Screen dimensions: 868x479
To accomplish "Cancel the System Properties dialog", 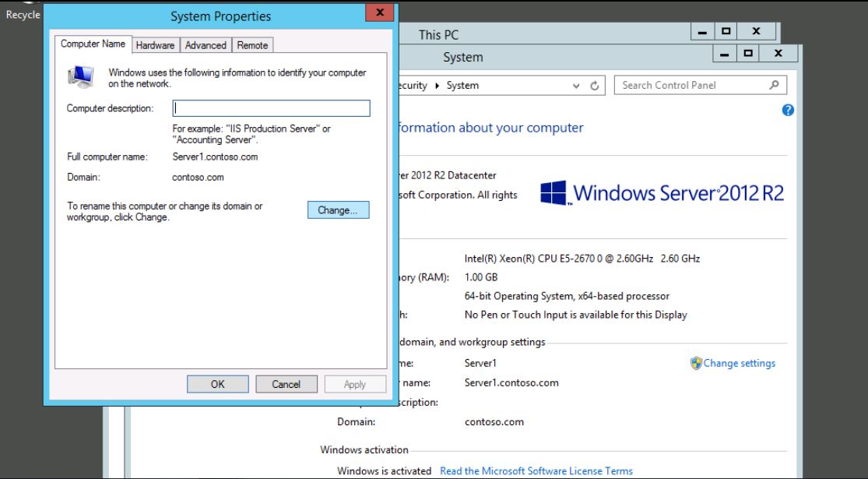I will (286, 384).
